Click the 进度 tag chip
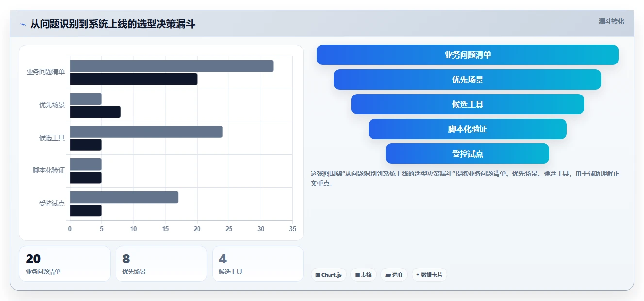 (394, 275)
